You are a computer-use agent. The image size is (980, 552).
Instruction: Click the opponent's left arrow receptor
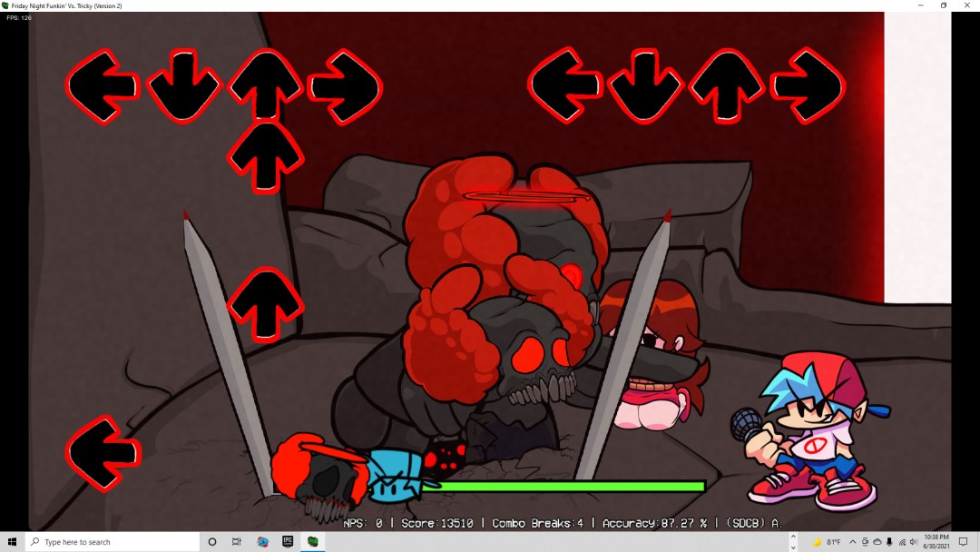point(102,85)
